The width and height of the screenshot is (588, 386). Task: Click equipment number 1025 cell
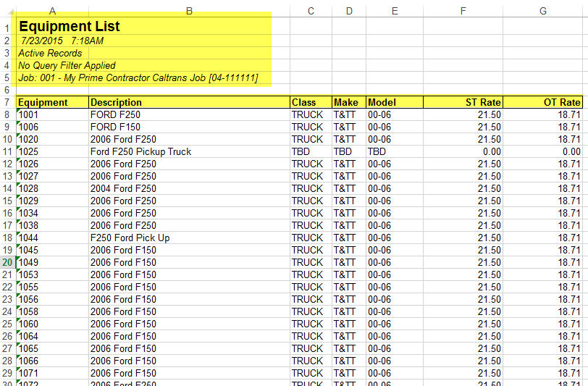click(52, 151)
